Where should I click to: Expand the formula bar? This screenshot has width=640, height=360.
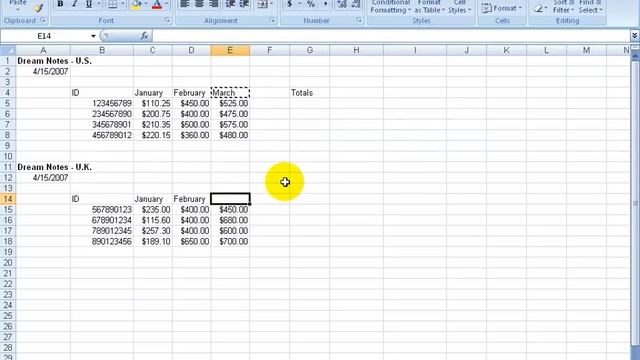click(x=634, y=36)
